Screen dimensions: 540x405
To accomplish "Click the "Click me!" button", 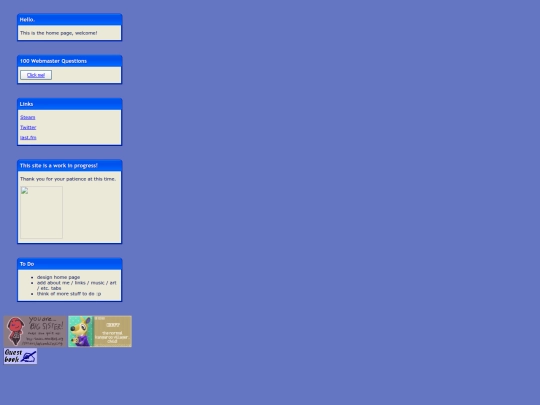I will 36,75.
